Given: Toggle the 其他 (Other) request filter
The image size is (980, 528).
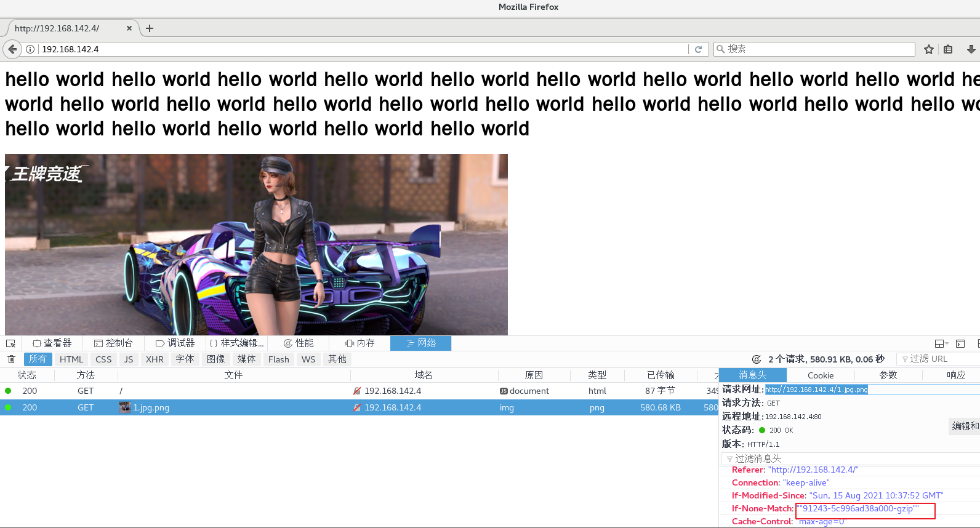Looking at the screenshot, I should tap(337, 359).
